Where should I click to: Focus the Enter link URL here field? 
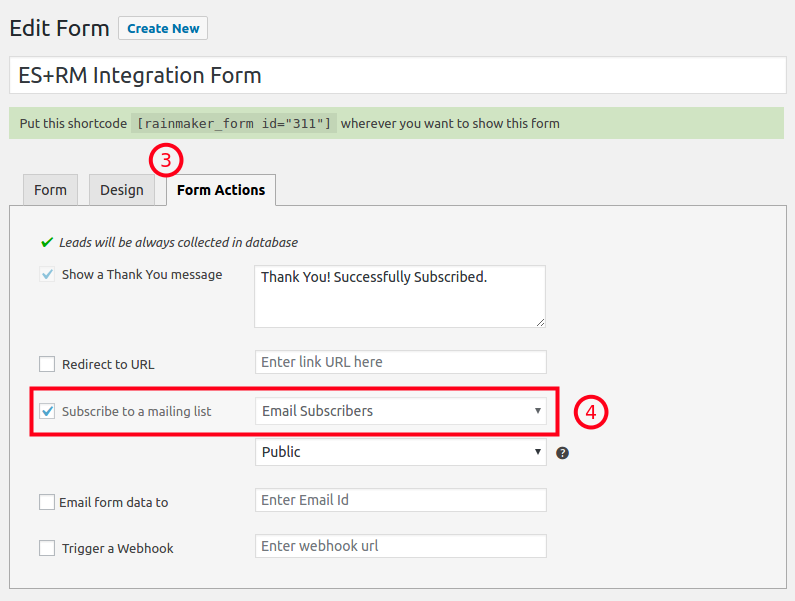[x=401, y=362]
